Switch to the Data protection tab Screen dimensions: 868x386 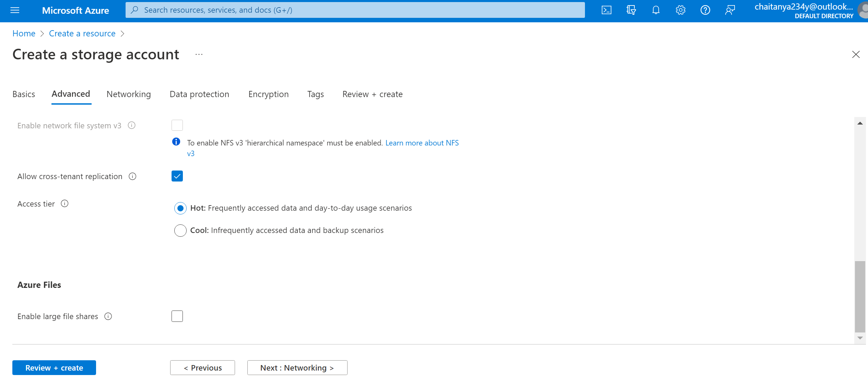pyautogui.click(x=199, y=94)
